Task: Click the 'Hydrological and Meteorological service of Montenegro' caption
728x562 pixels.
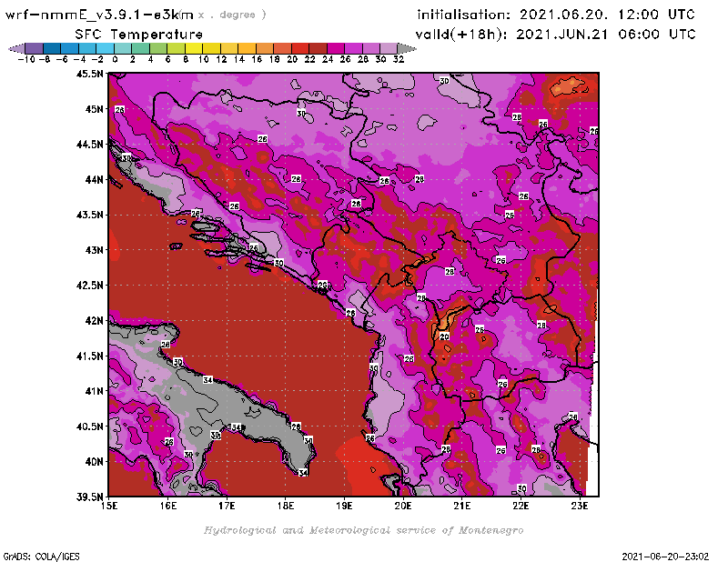Action: click(x=363, y=530)
